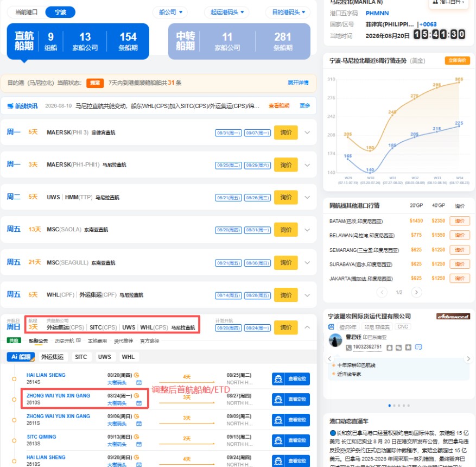The height and width of the screenshot is (467, 476).
Task: Click 询价 button for MSC SAOLA row
Action: click(285, 230)
